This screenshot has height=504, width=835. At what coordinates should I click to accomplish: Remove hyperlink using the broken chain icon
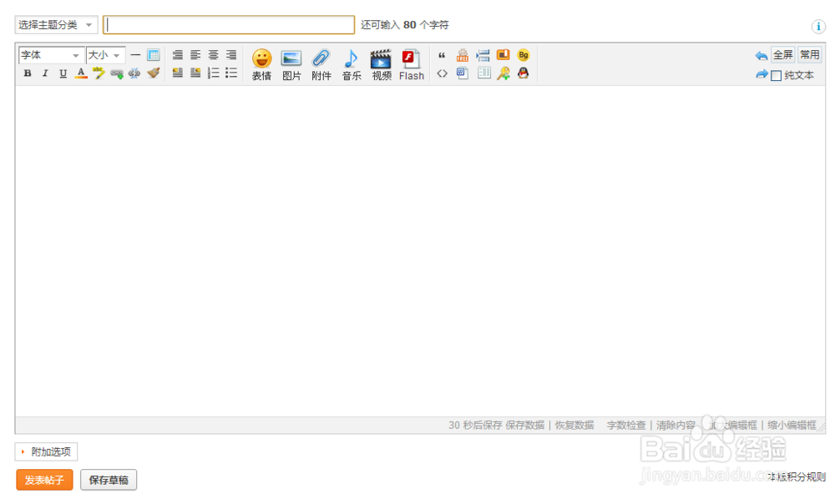coord(134,73)
